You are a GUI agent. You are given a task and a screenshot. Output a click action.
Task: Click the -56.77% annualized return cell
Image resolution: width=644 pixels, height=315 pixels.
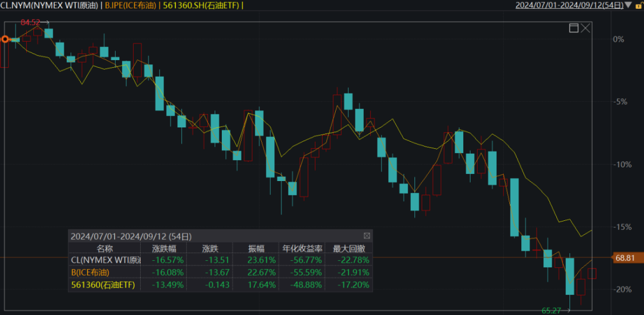click(307, 260)
